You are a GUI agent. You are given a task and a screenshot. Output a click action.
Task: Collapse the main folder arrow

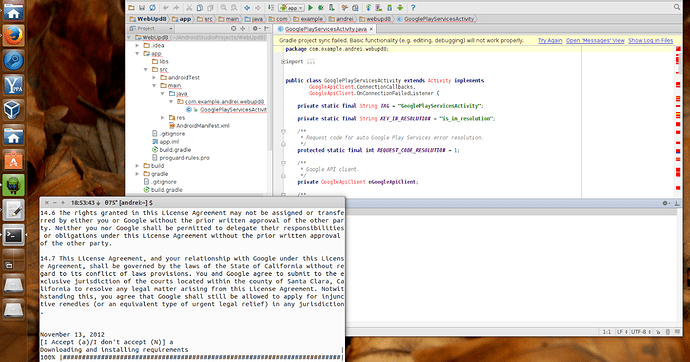(154, 85)
